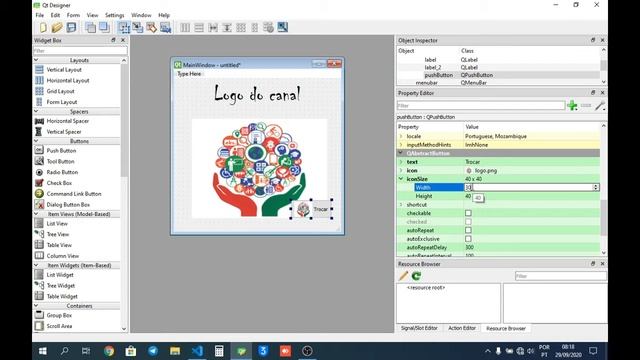Open Chrome from the Windows taskbar

[109, 351]
